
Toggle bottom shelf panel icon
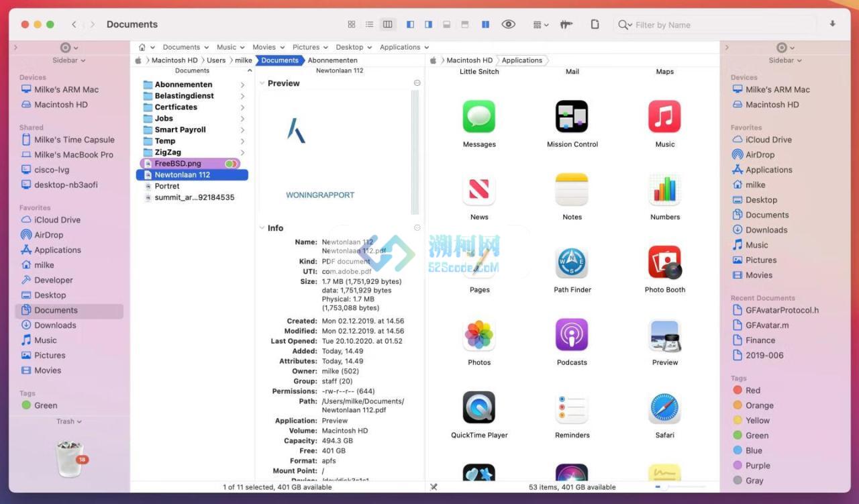coord(446,24)
